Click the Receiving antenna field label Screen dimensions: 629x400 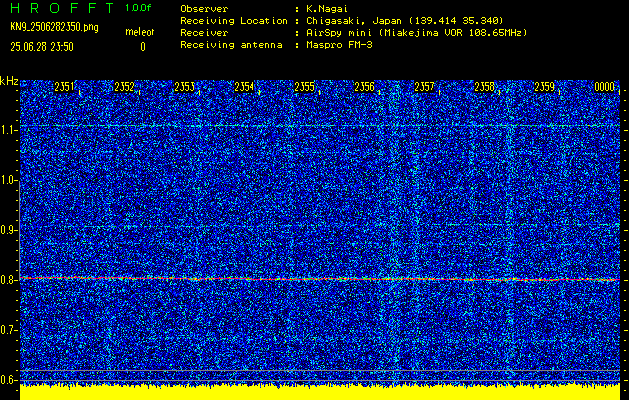[x=231, y=45]
